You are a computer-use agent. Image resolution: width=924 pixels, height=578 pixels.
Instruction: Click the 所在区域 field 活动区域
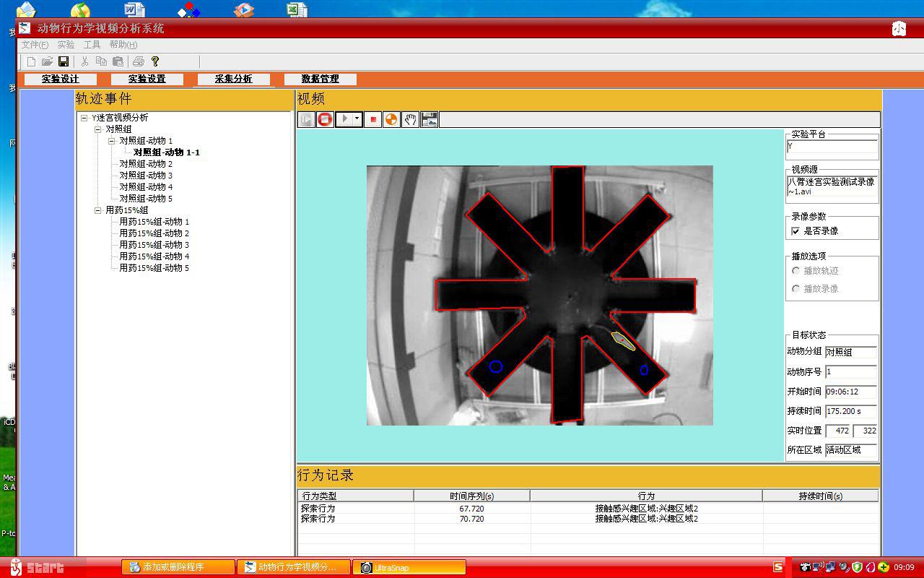pyautogui.click(x=850, y=449)
